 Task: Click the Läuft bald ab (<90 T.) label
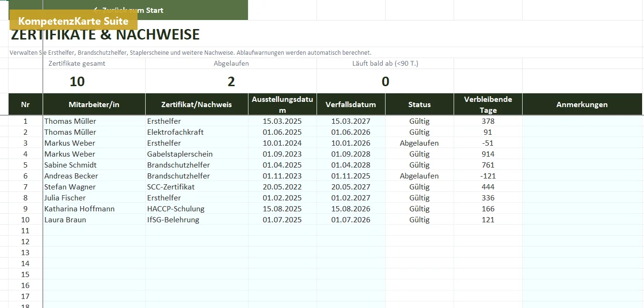point(386,63)
